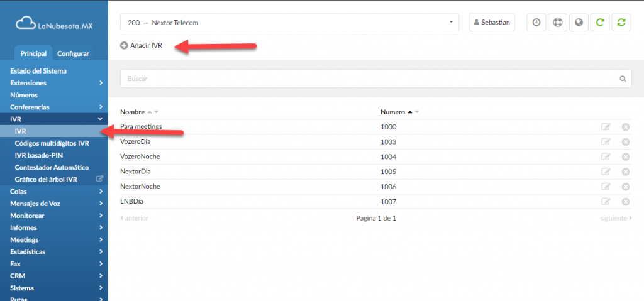Open the 200 — Nextor Telecom tenant dropdown
Screen dimensions: 644x301
[289, 23]
